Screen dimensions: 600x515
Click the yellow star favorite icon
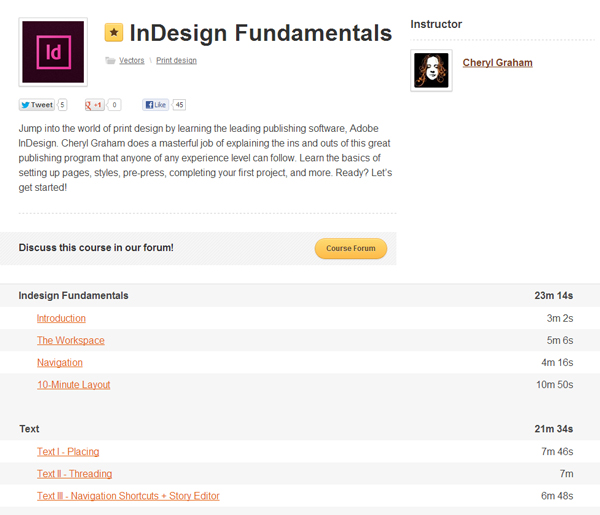tap(114, 33)
